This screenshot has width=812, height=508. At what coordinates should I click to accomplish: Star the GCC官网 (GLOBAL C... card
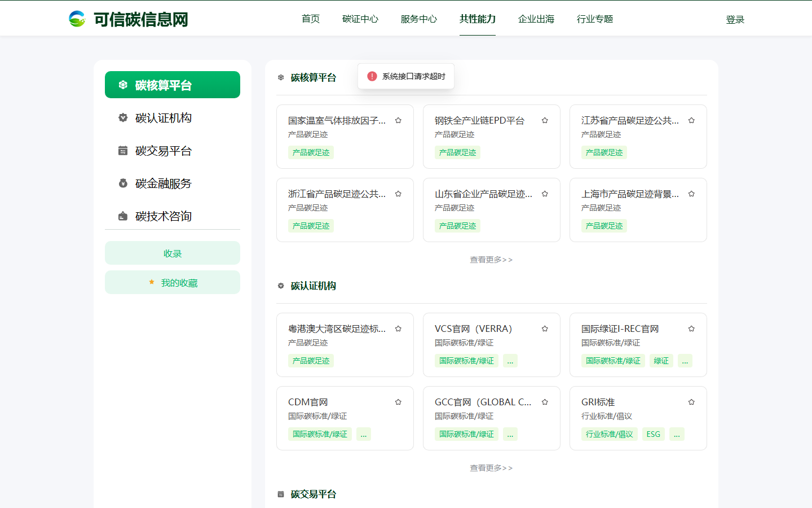click(545, 402)
